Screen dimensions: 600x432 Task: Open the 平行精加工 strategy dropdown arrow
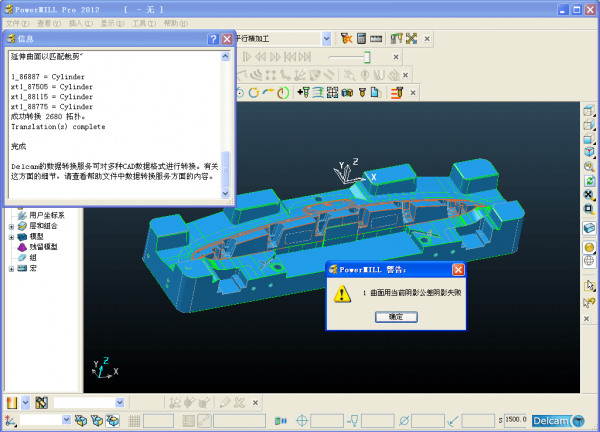(x=326, y=39)
